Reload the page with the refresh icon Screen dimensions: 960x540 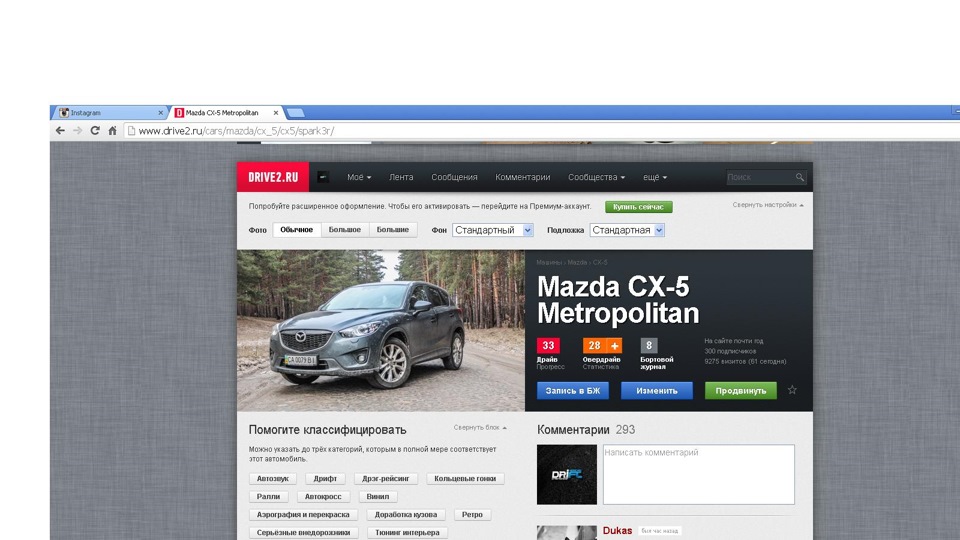[x=95, y=130]
